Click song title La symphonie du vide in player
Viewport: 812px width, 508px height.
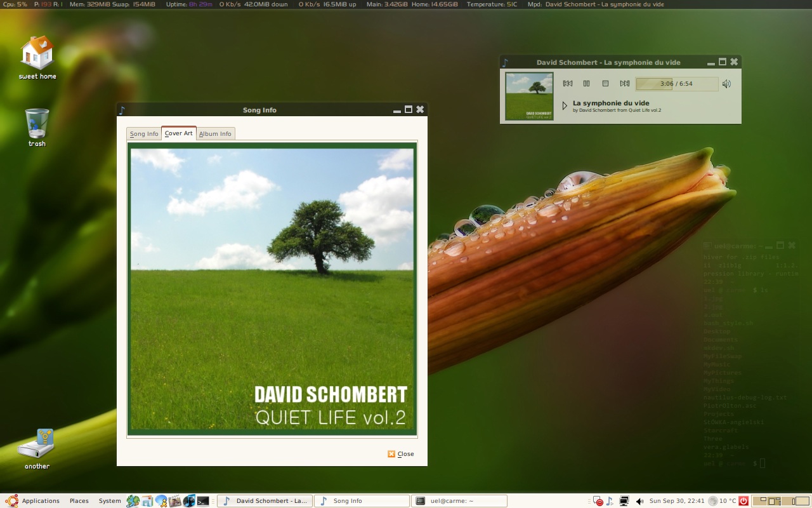pos(611,103)
